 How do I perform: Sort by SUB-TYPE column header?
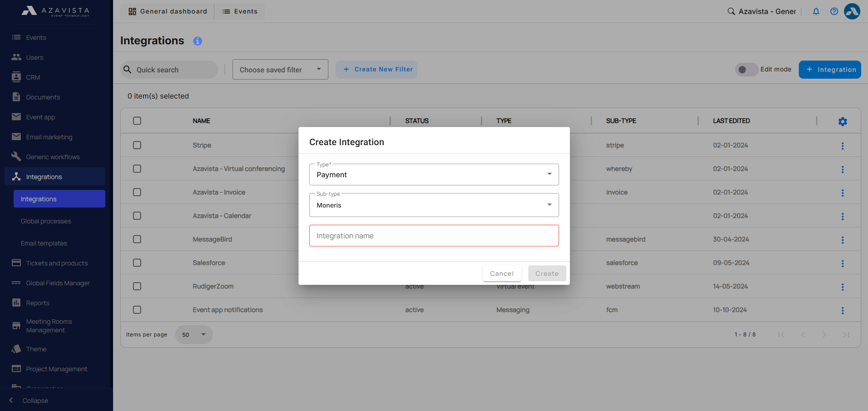pos(621,121)
